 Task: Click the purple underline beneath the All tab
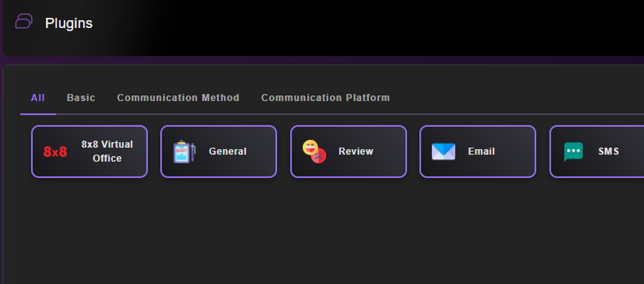tap(38, 114)
